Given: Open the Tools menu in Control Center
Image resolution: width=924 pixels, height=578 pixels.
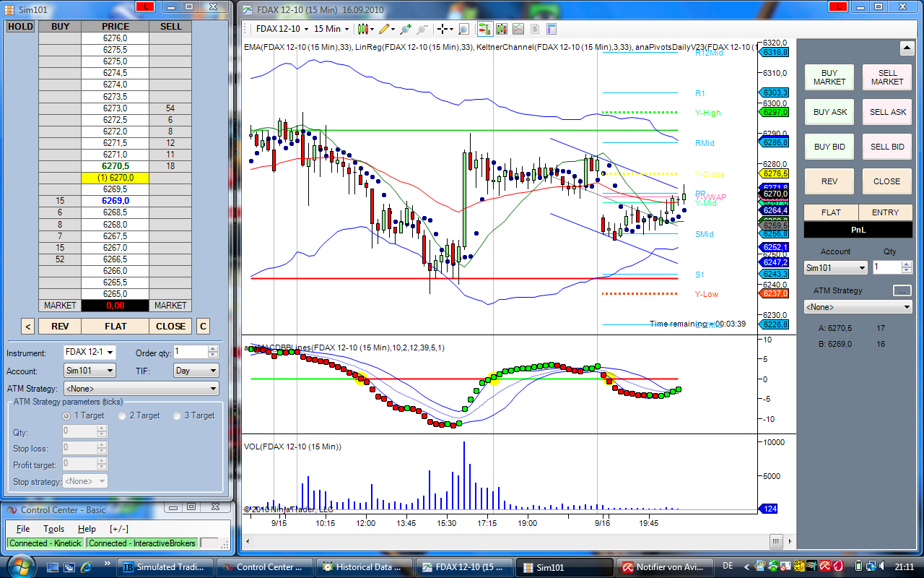Looking at the screenshot, I should click(53, 529).
